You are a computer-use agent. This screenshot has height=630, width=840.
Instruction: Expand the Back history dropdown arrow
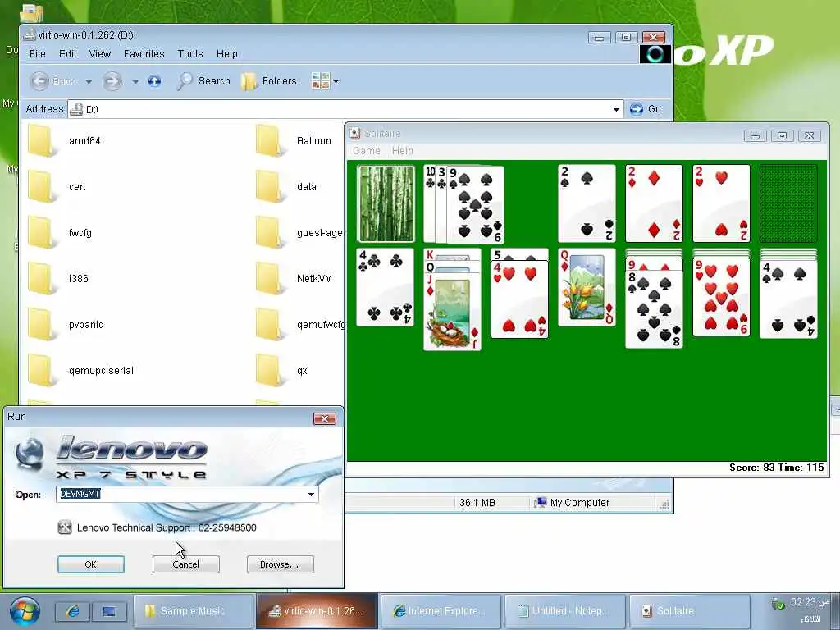click(x=89, y=81)
